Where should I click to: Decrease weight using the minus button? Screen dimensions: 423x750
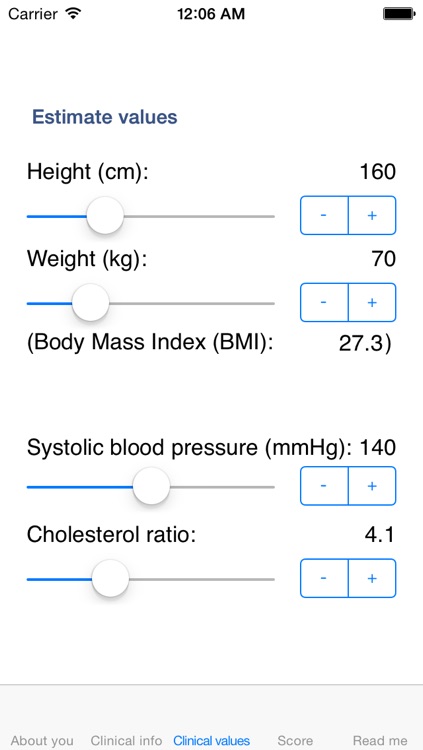[324, 302]
